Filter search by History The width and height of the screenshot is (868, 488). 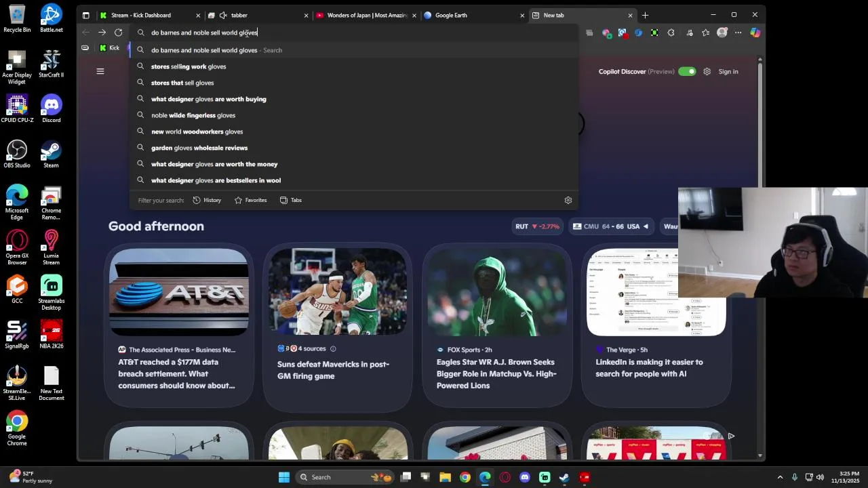(x=207, y=200)
